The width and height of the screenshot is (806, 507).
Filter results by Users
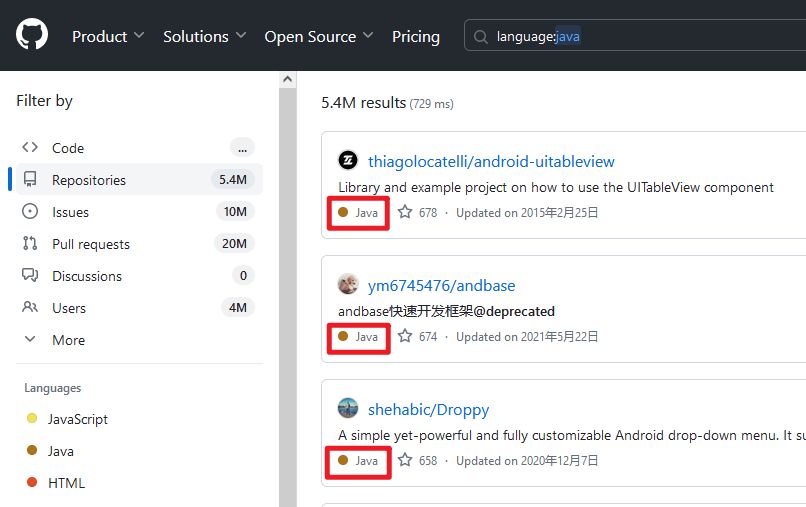[139, 307]
